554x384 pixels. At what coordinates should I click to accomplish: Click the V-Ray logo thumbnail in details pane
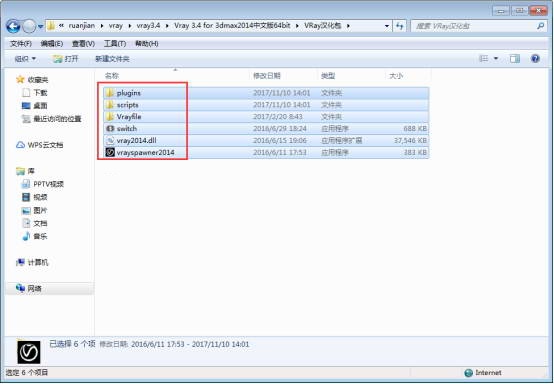tap(29, 352)
